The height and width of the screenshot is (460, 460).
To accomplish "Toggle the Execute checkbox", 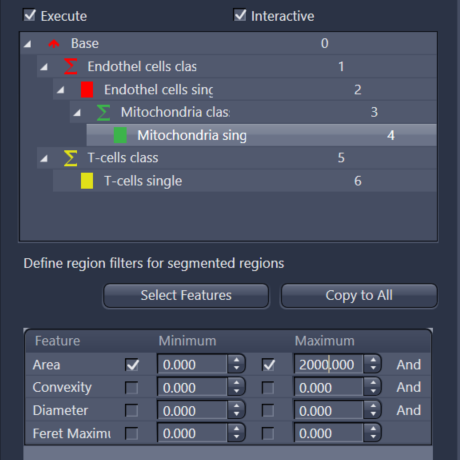I will (29, 15).
